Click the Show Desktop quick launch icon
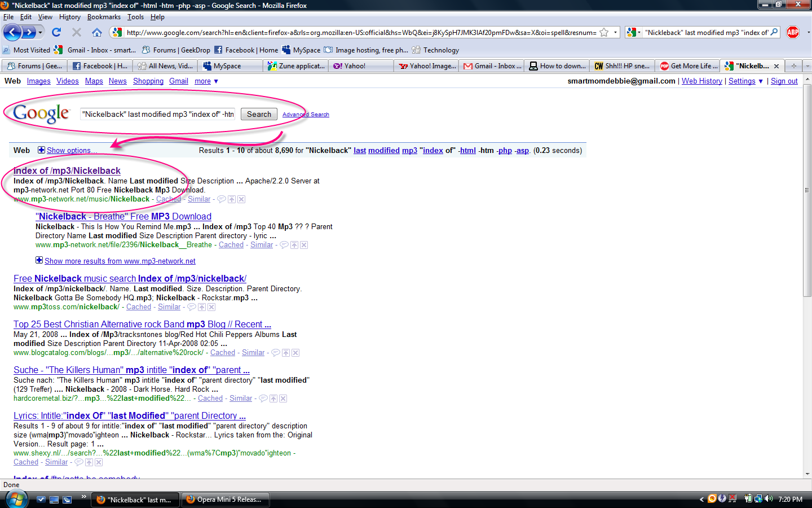The width and height of the screenshot is (812, 508). 54,500
